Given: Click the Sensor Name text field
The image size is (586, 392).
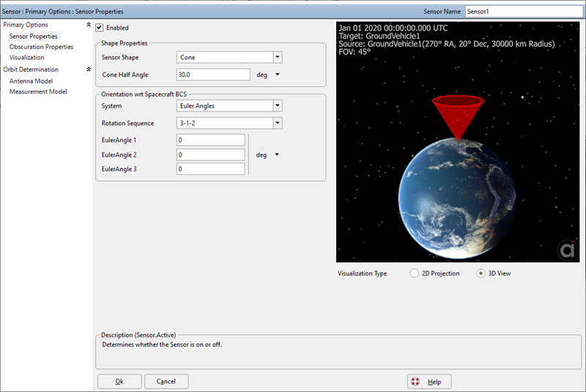Looking at the screenshot, I should pyautogui.click(x=524, y=11).
